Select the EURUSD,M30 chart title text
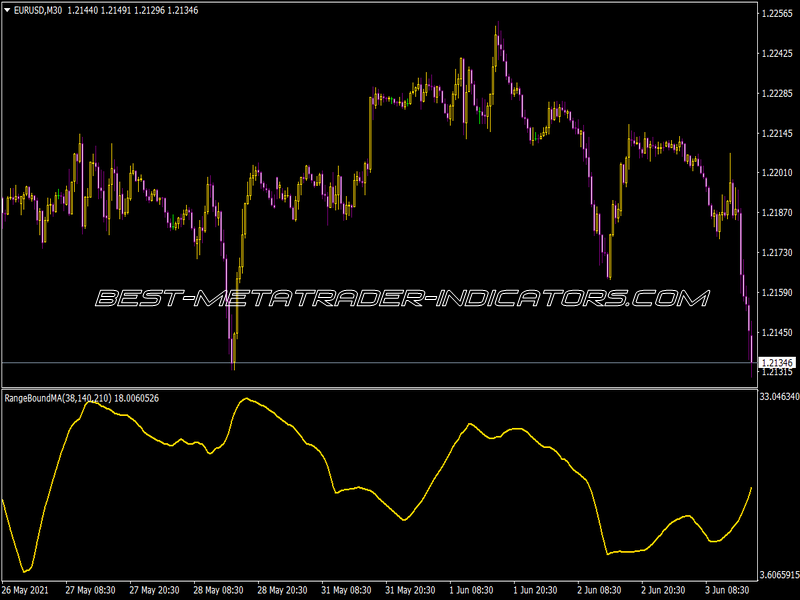 tap(38, 10)
